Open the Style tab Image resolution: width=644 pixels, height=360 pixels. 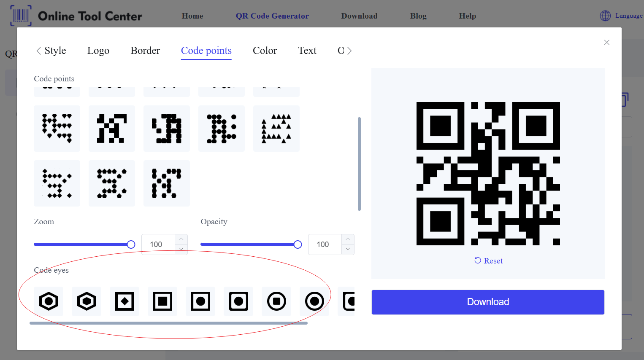coord(55,51)
